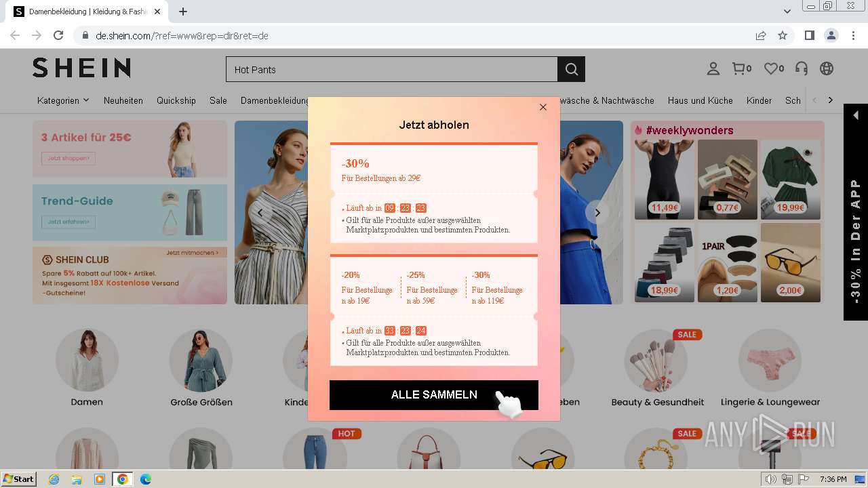This screenshot has height=488, width=868.
Task: Open the Lingerie & Loungewear category
Action: click(x=770, y=361)
